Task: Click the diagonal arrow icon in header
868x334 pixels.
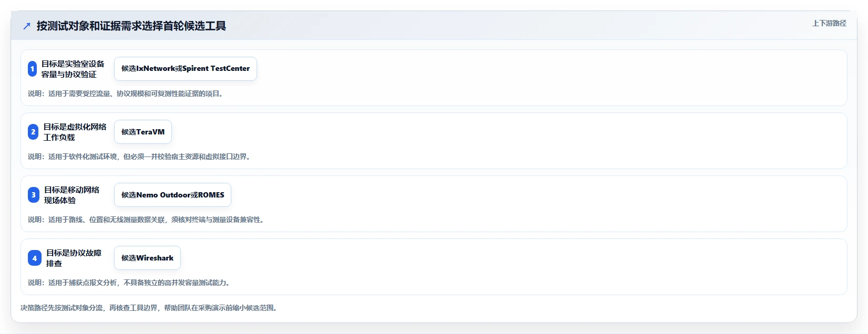Action: (27, 26)
